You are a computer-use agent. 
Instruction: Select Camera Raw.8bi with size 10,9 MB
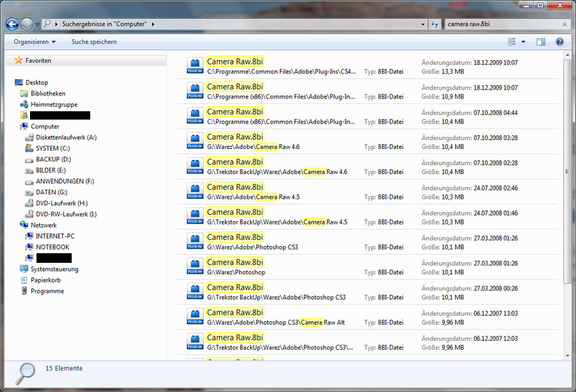367,91
